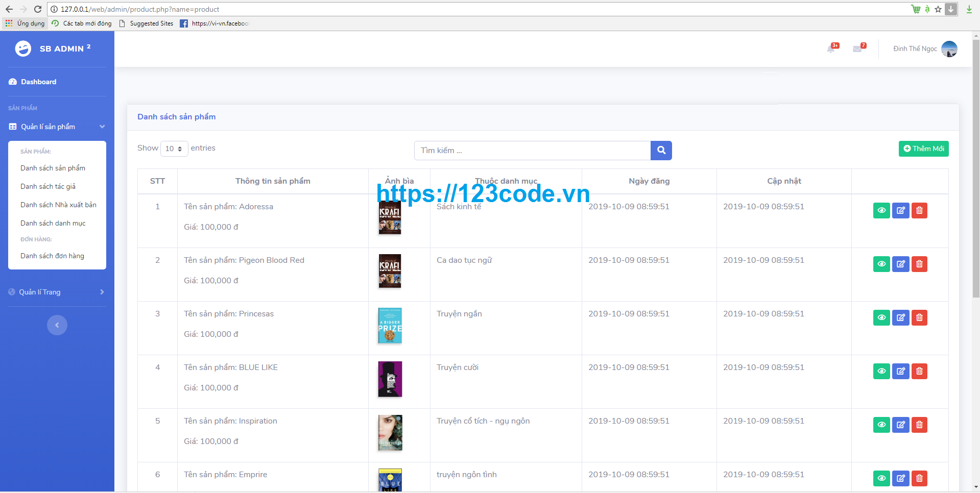This screenshot has width=980, height=493.
Task: Open the messages envelope icon
Action: tap(858, 48)
